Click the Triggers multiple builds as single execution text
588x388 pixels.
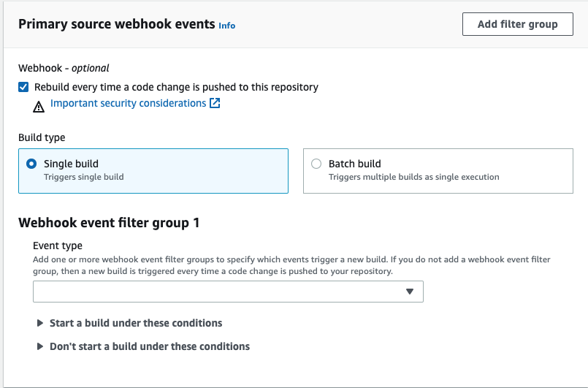[x=413, y=177]
